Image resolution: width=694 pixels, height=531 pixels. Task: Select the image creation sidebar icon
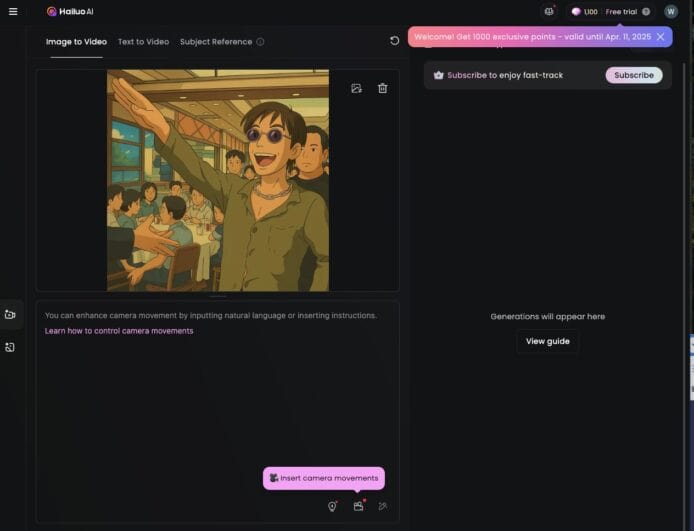10,347
